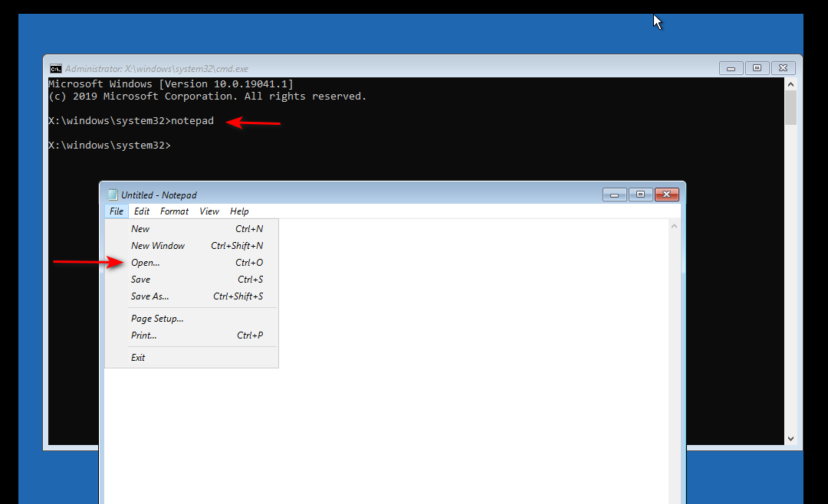Open the View menu in Notepad
This screenshot has height=504, width=828.
coord(209,211)
